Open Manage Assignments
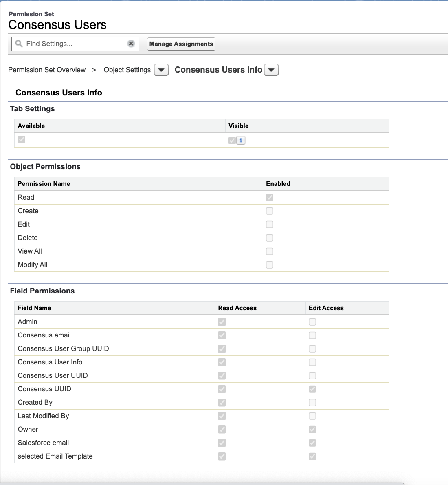This screenshot has height=485, width=448. (181, 44)
